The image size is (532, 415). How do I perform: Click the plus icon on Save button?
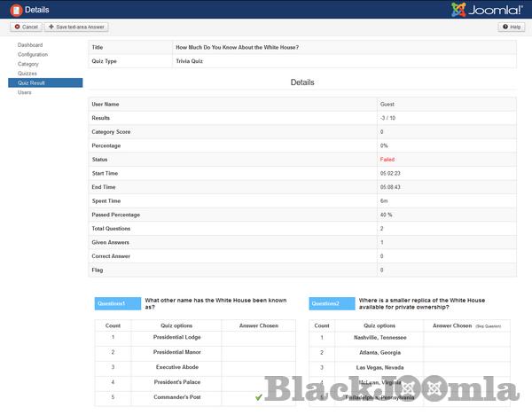click(51, 27)
